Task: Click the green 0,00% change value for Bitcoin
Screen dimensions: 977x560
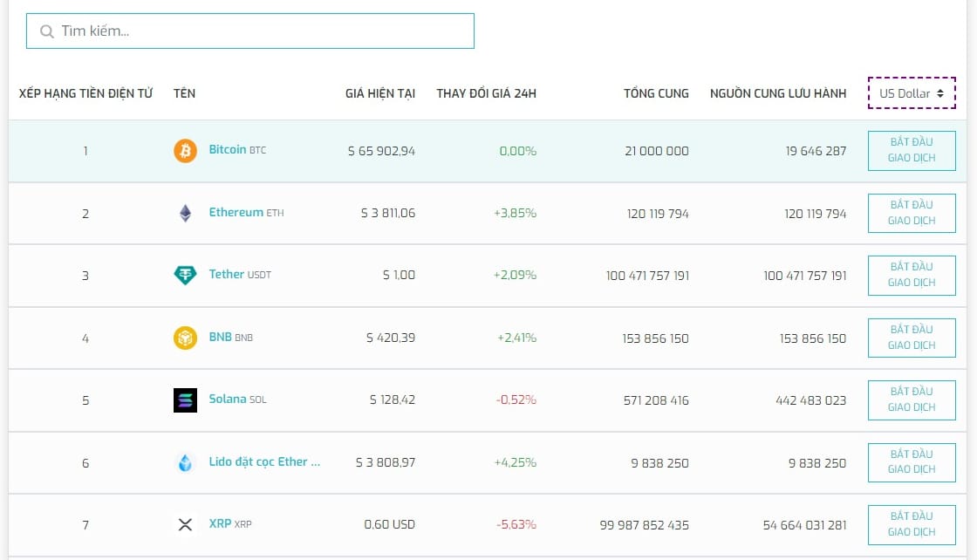Action: pyautogui.click(x=517, y=150)
